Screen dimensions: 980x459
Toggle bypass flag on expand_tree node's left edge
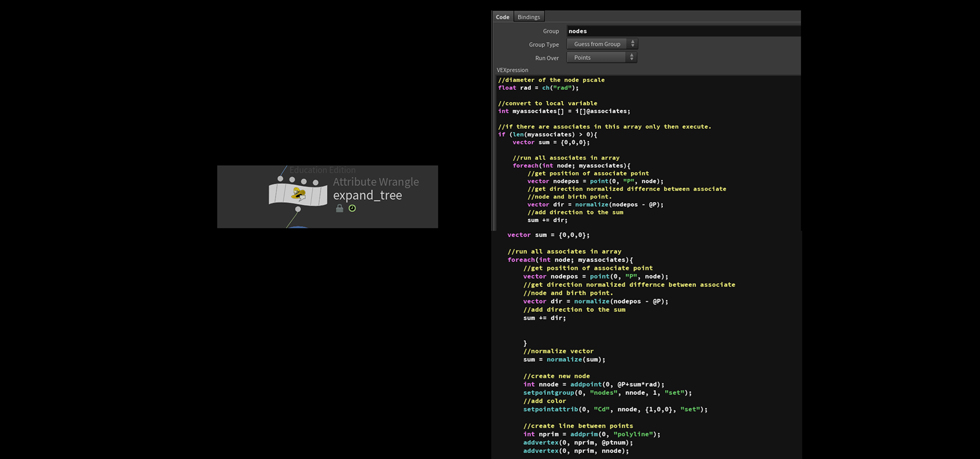click(x=273, y=194)
